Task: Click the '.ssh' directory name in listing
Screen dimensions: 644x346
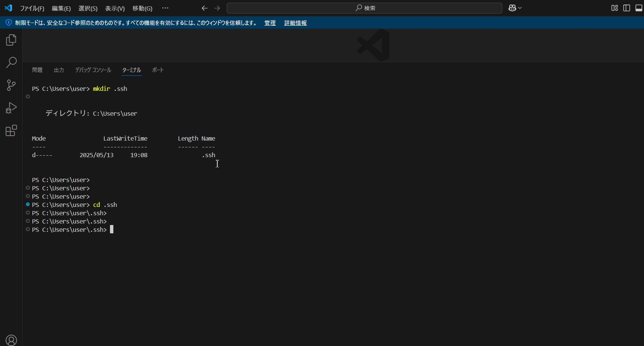Action: coord(209,155)
